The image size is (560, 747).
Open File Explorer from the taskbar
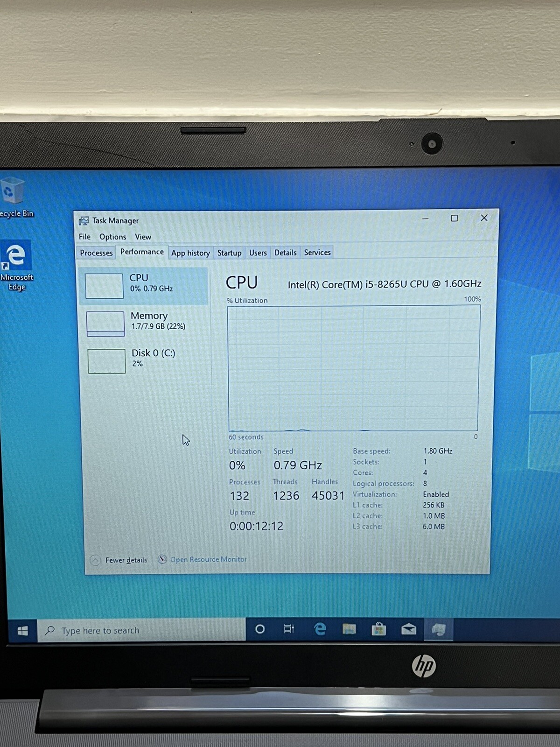click(349, 629)
